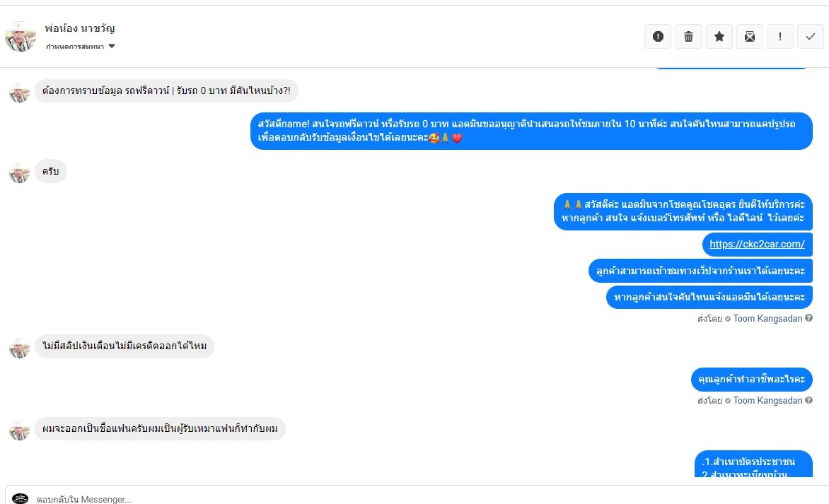Click the คุณลูกค้าทำอาชีพอะไรคะ reply bubble

coord(751,380)
